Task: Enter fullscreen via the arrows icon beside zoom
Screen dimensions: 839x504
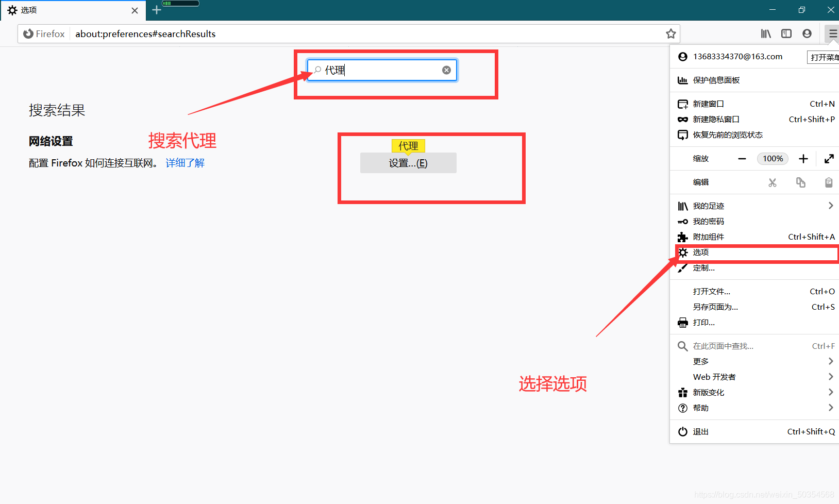Action: click(x=829, y=158)
